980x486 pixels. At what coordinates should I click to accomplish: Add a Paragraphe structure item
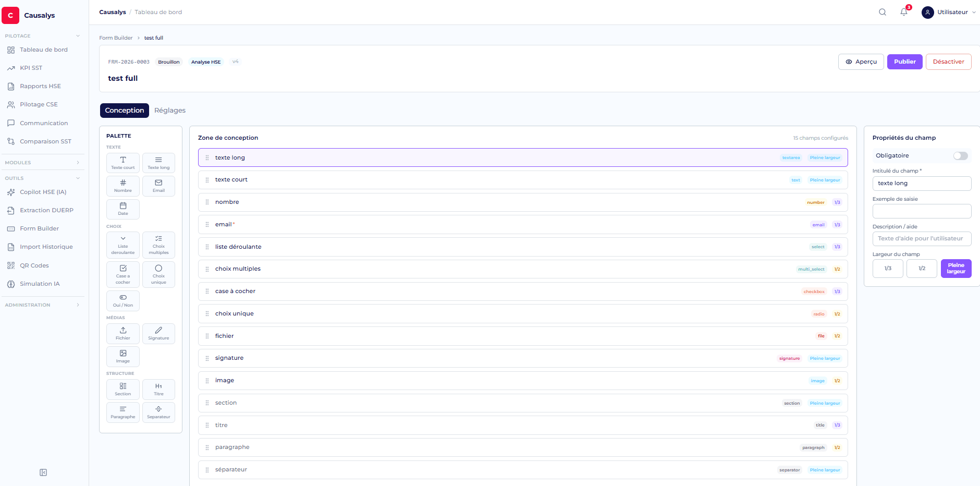coord(123,412)
